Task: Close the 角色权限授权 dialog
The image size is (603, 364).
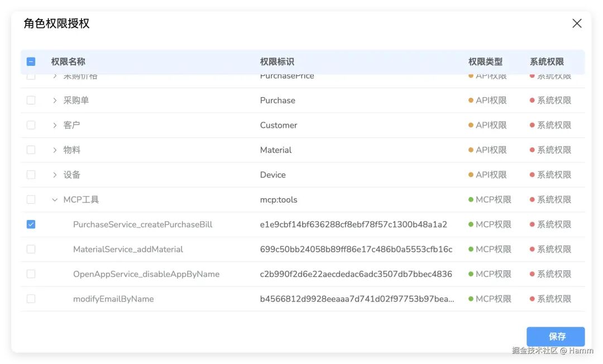Action: (x=576, y=23)
